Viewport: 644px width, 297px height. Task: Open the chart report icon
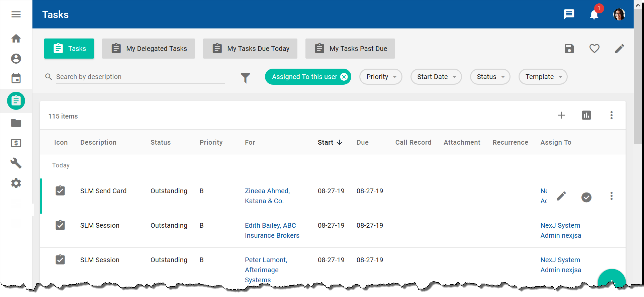point(586,115)
